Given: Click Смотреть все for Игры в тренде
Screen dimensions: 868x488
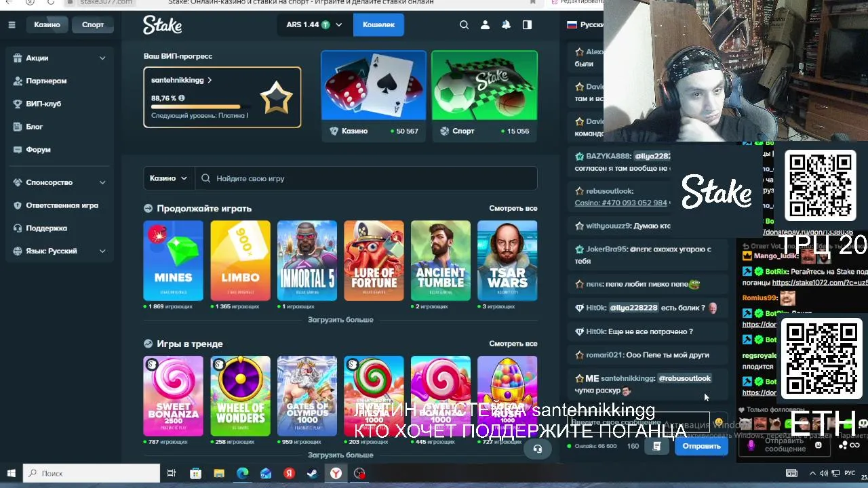Looking at the screenshot, I should pos(513,344).
